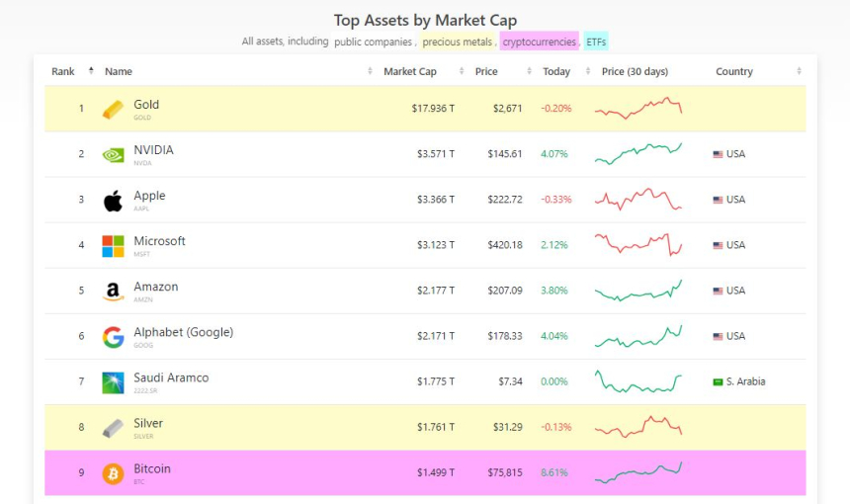Click the Google logo icon
This screenshot has width=850, height=504.
tap(114, 337)
